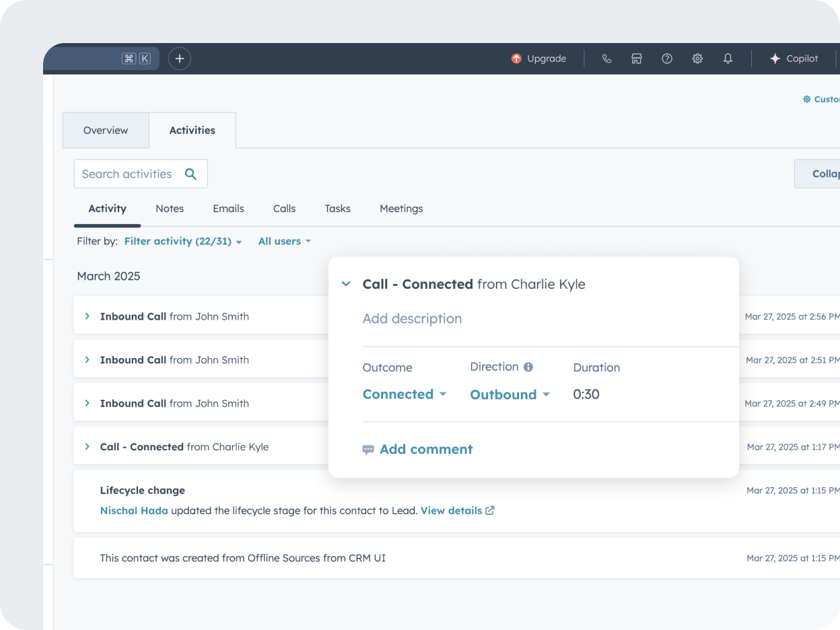Viewport: 840px width, 630px height.
Task: Click the help question mark icon
Action: tap(667, 59)
